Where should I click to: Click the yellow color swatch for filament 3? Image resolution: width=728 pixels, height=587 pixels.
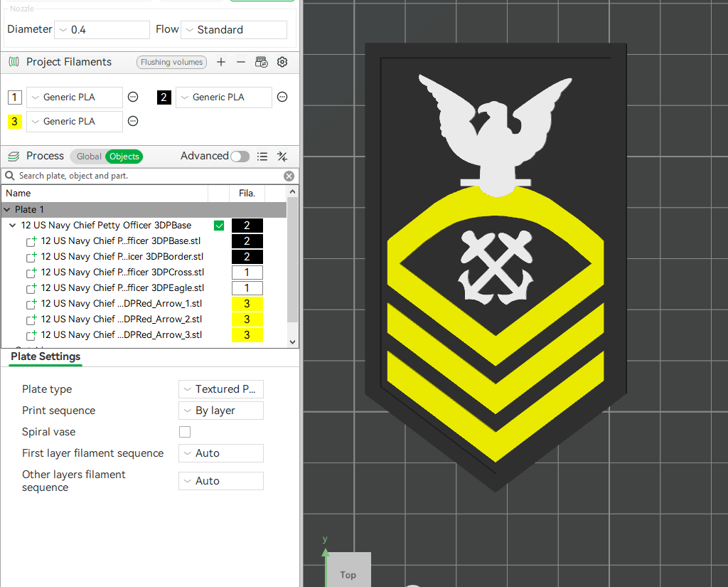coord(15,122)
